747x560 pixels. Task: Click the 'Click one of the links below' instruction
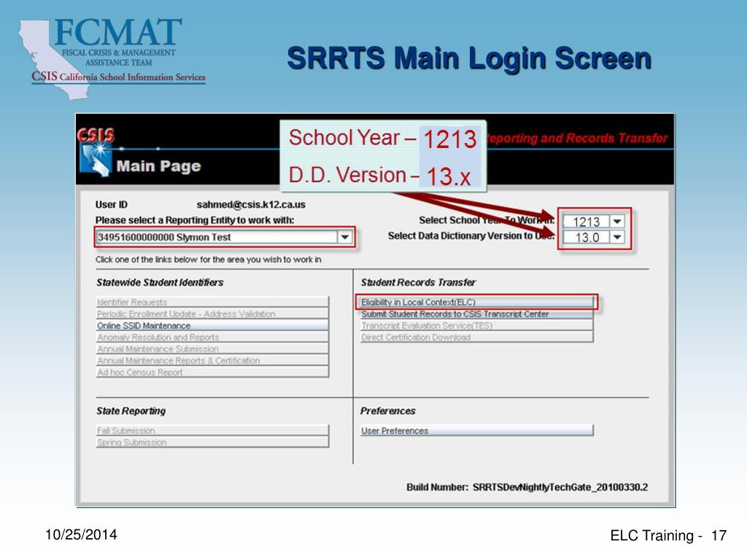coord(208,260)
